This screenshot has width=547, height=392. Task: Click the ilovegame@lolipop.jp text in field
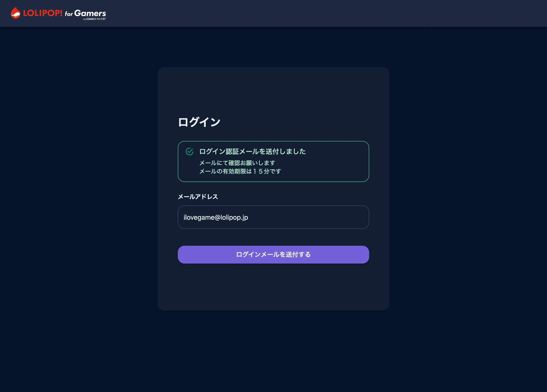[216, 217]
